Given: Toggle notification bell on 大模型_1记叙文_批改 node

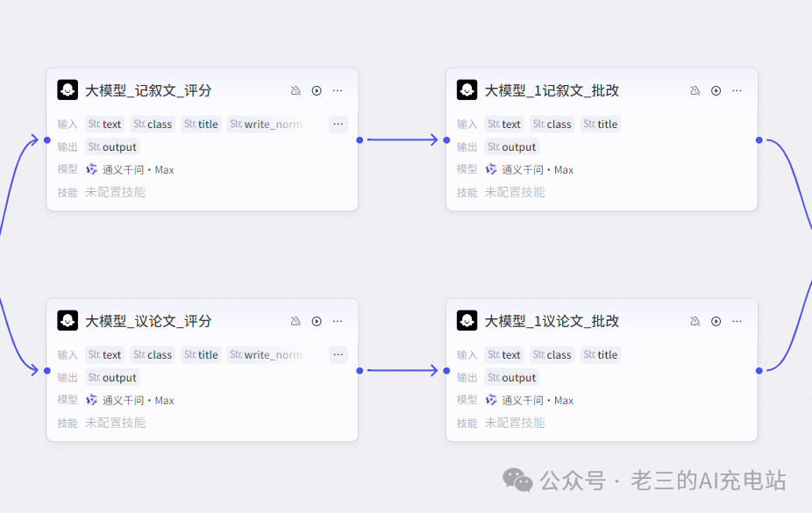Looking at the screenshot, I should click(x=695, y=90).
